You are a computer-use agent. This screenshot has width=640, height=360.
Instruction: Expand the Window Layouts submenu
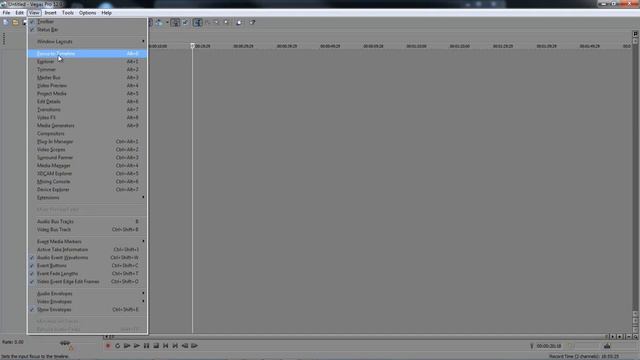coord(87,42)
